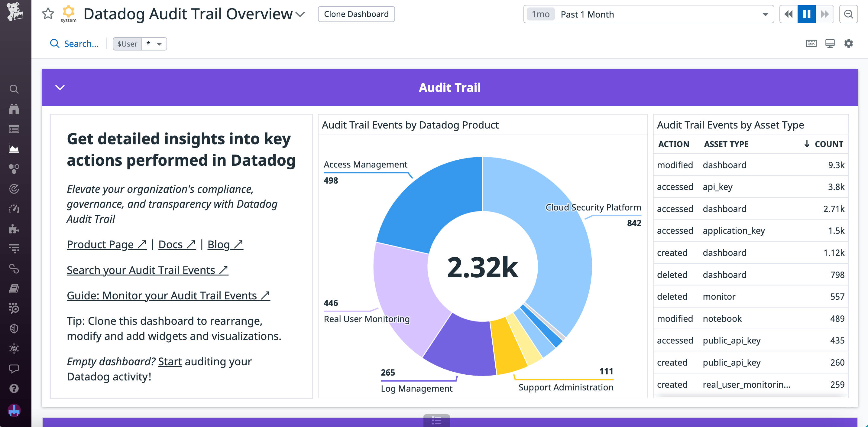Open the dashboard settings gear icon
Screen dimensions: 868x427
849,44
